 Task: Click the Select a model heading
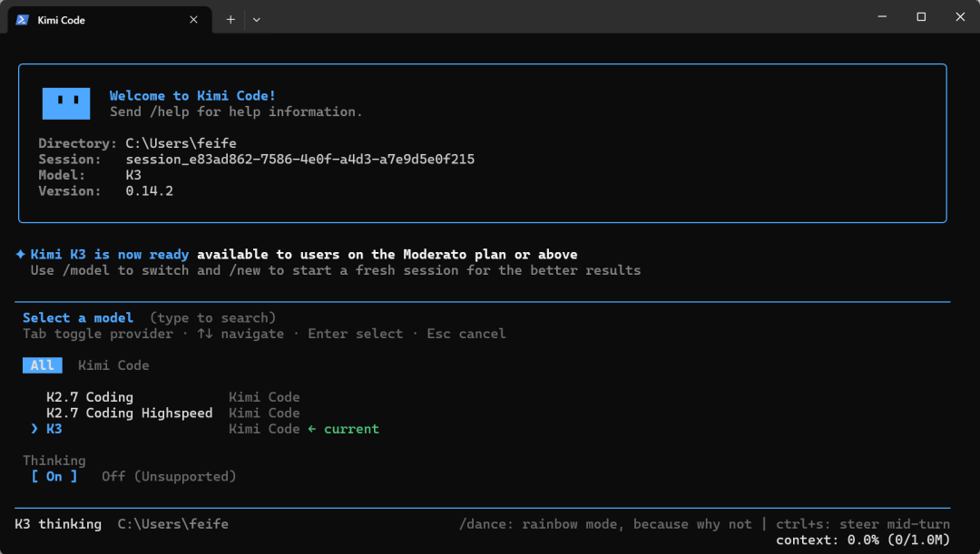click(78, 318)
